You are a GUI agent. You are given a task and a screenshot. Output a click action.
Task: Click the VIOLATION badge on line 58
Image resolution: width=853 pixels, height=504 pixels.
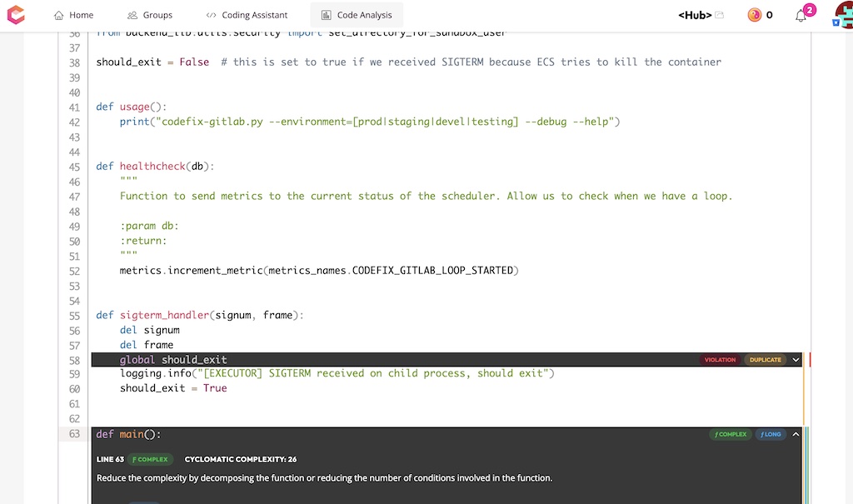[x=720, y=360]
